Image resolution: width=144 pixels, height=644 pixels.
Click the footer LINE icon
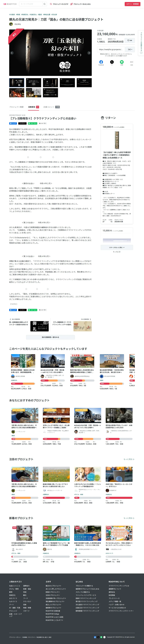point(101,637)
